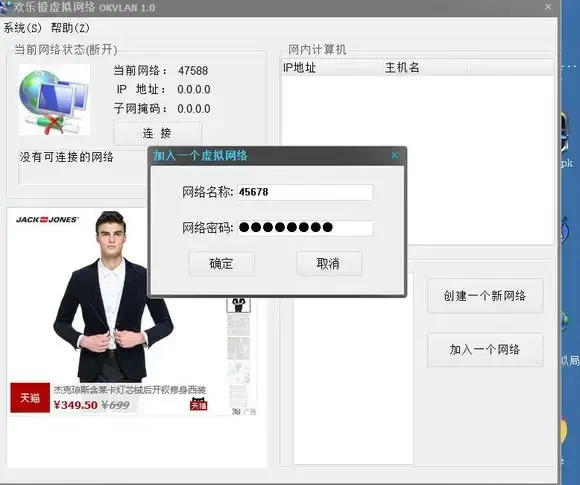Cancel the dialog with 取消
580x485 pixels.
pyautogui.click(x=329, y=263)
